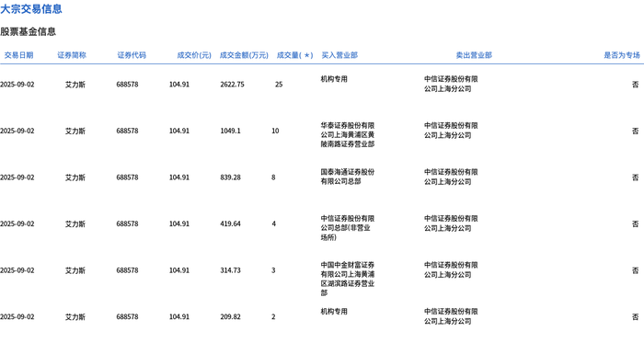This screenshot has width=644, height=343.
Task: Click the 成交量 column header
Action: [x=294, y=55]
